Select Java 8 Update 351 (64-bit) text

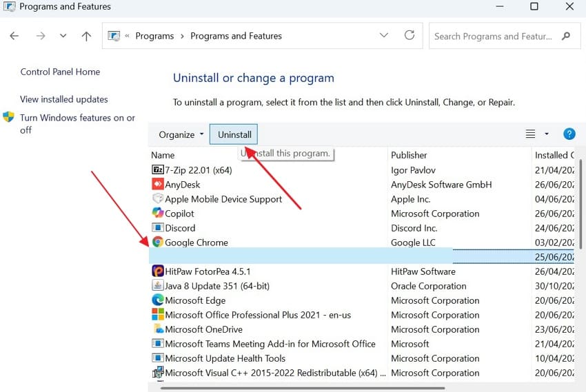click(x=217, y=286)
